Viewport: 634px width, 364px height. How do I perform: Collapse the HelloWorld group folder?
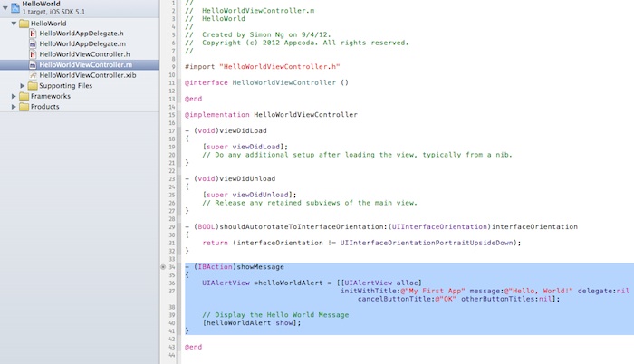click(12, 23)
